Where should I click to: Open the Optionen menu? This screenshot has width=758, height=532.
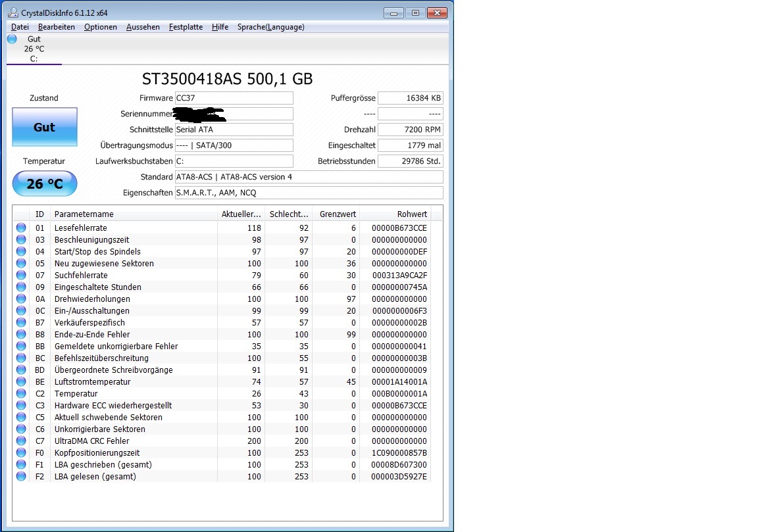tap(101, 27)
